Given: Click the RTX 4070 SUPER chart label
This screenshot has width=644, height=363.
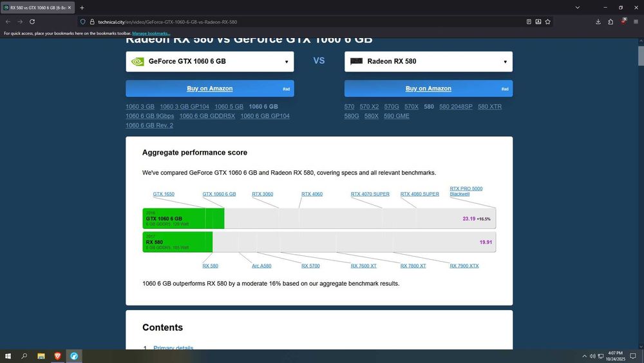Looking at the screenshot, I should pos(370,194).
